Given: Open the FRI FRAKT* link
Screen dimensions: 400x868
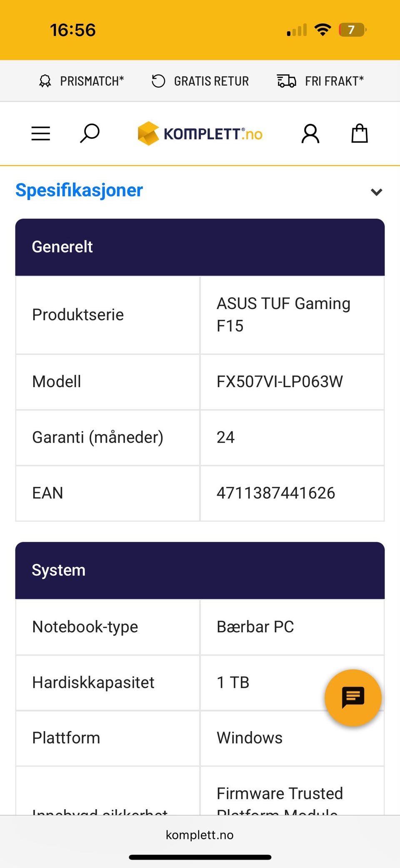Looking at the screenshot, I should [x=334, y=81].
